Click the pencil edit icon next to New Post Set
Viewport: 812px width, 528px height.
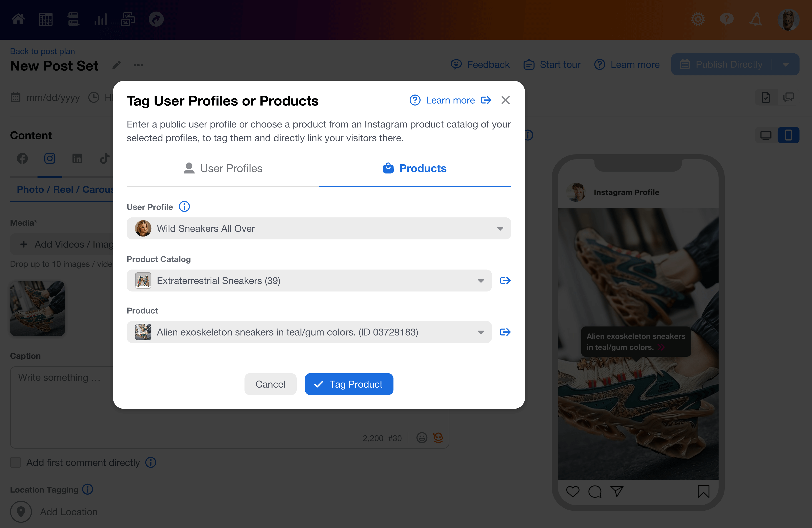[x=116, y=65]
